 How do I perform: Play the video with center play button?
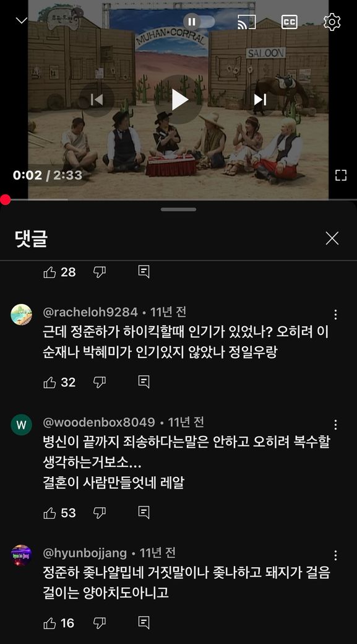pyautogui.click(x=178, y=100)
